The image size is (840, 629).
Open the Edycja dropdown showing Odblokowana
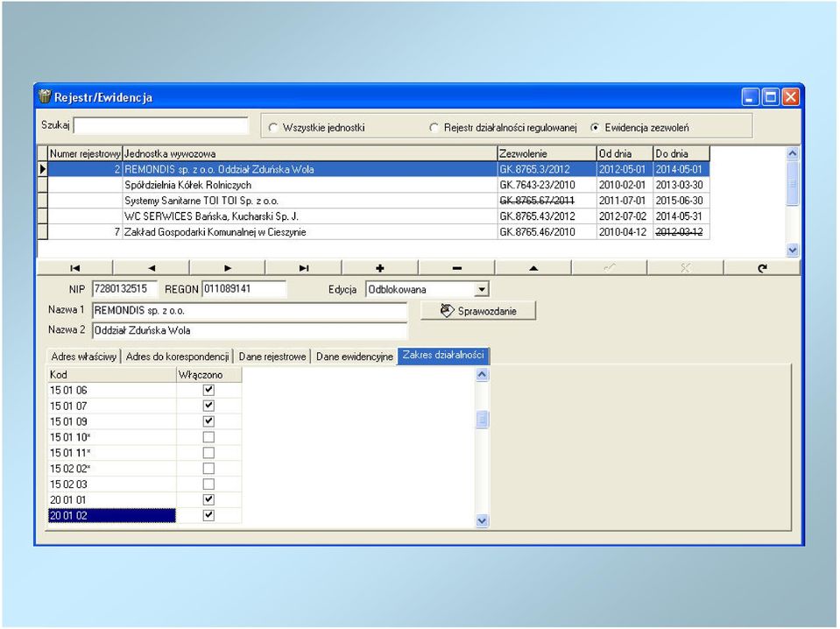coord(482,289)
